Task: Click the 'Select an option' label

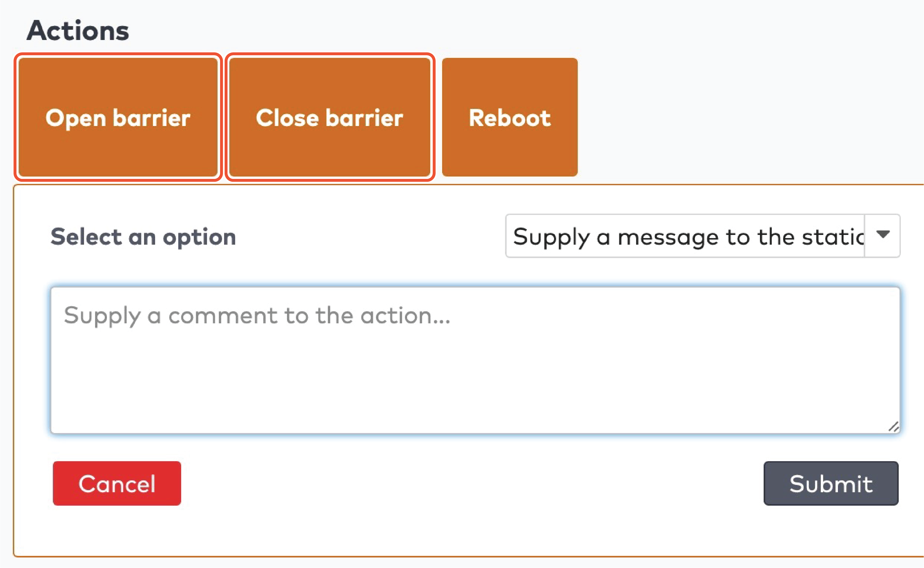Action: tap(143, 237)
